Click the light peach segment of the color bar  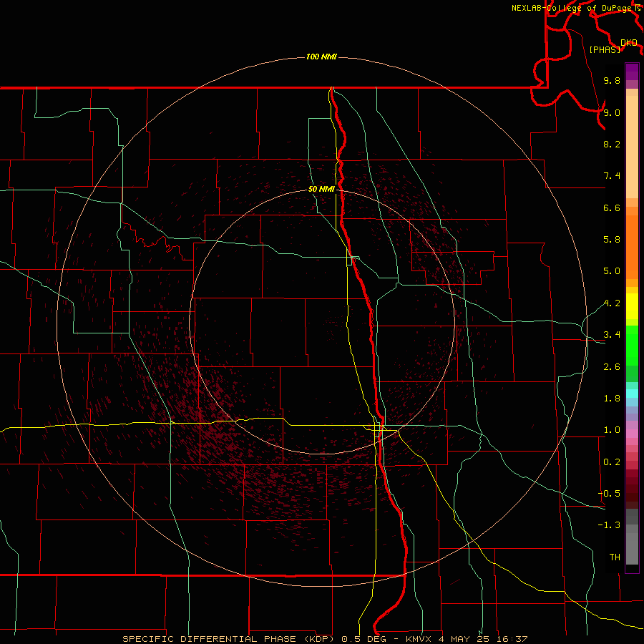click(632, 147)
